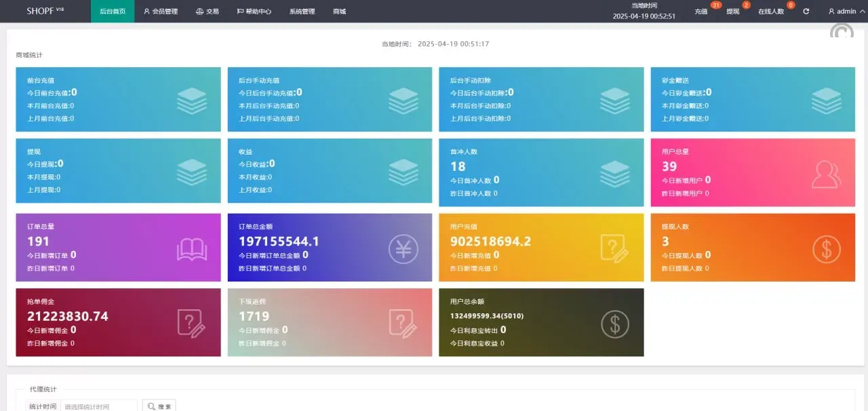Click the 统计时间 date input field
The image size is (868, 411).
point(99,406)
